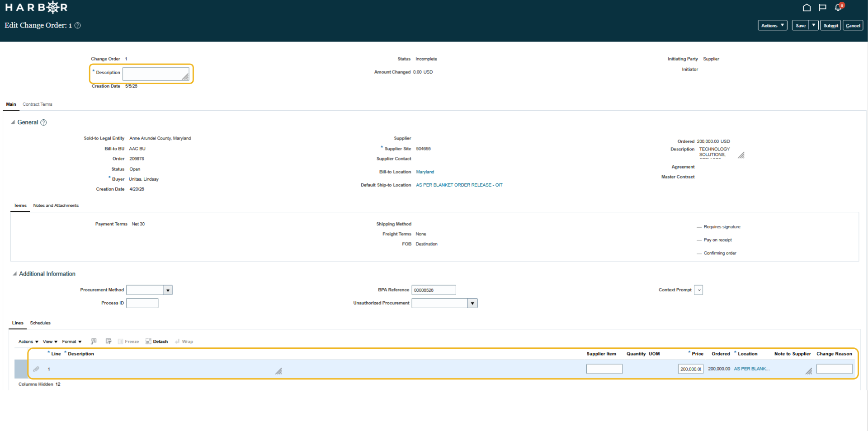The width and height of the screenshot is (868, 431).
Task: Select the Lines tab
Action: point(18,323)
